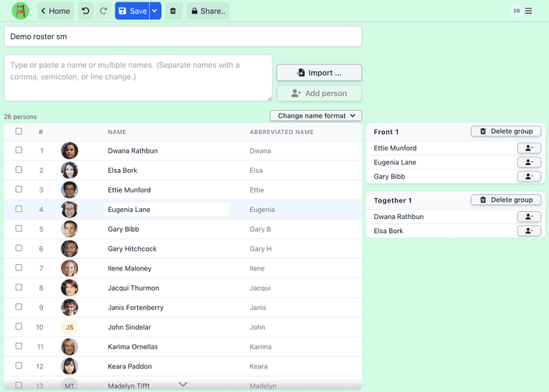Click Keara Paddon's photo avatar

click(x=69, y=366)
